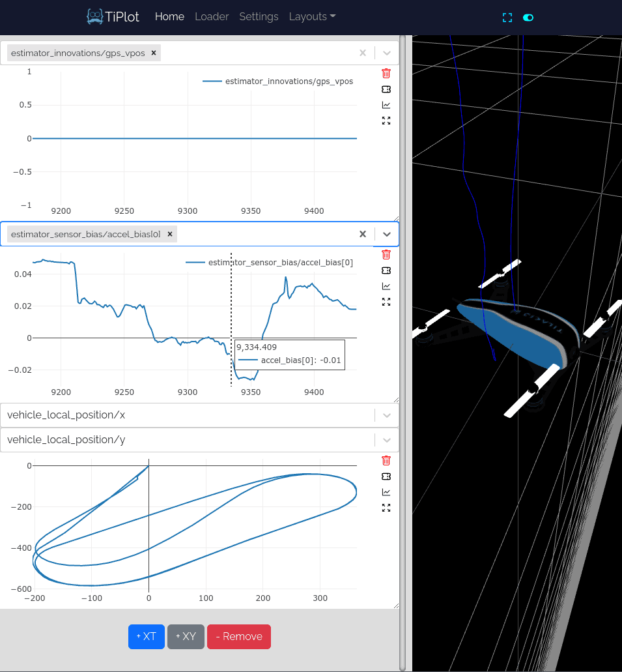Click the Remove plot button
Viewport: 622px width, 672px height.
click(x=239, y=636)
